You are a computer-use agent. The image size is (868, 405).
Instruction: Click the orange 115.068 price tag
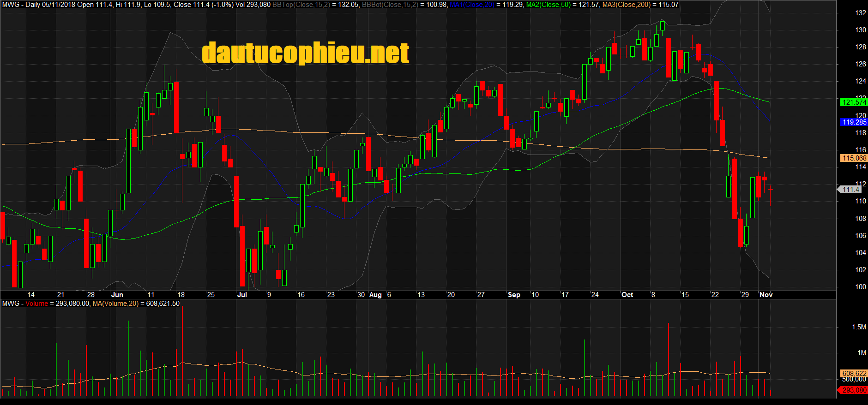[x=854, y=158]
